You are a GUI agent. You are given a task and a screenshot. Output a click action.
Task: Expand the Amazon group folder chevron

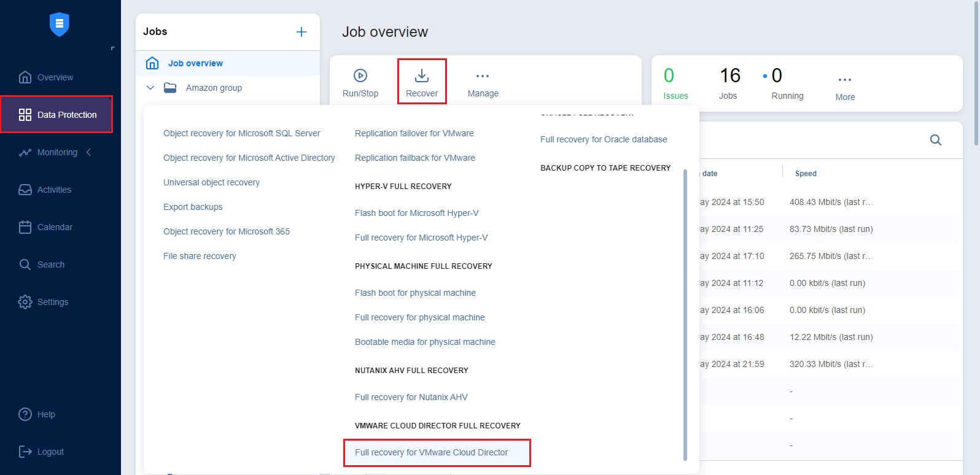pos(150,88)
